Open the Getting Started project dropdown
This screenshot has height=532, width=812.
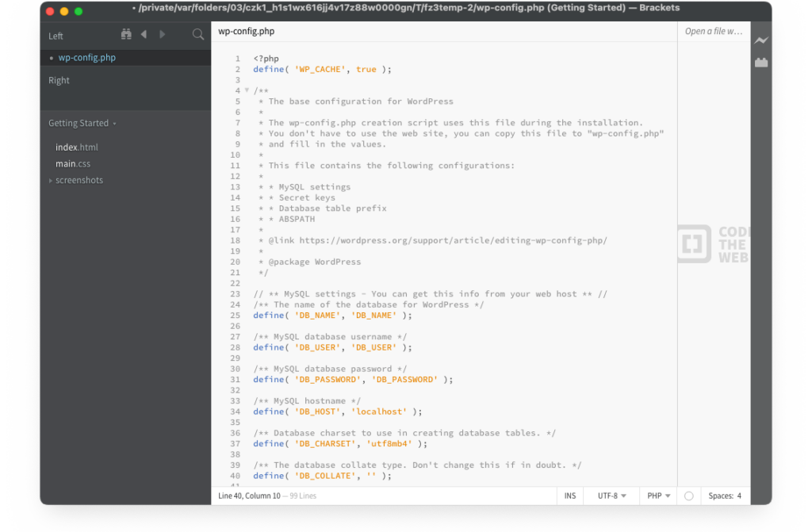(x=82, y=123)
